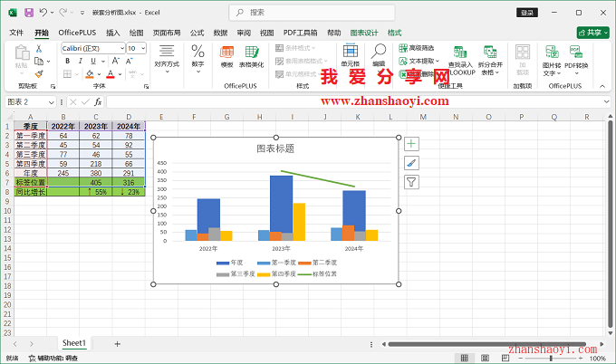Apply the red font color
The width and height of the screenshot is (616, 364).
(111, 74)
